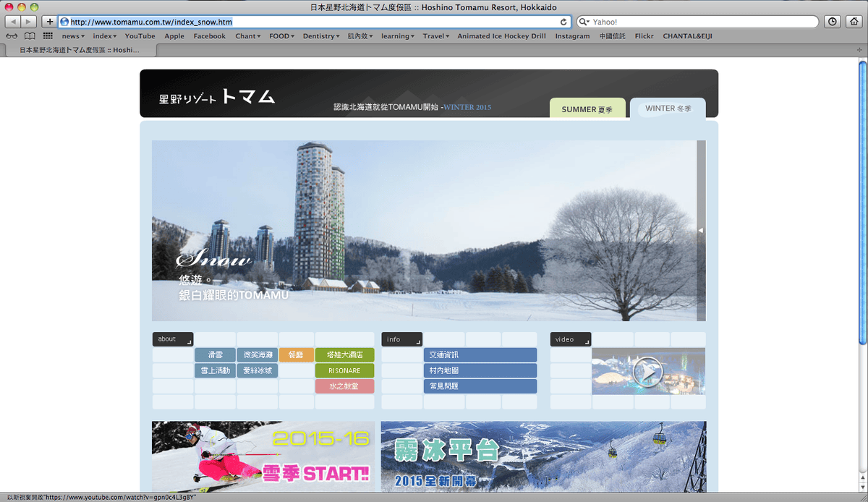Open the info menu header
Viewport: 868px width, 502px height.
pos(401,339)
